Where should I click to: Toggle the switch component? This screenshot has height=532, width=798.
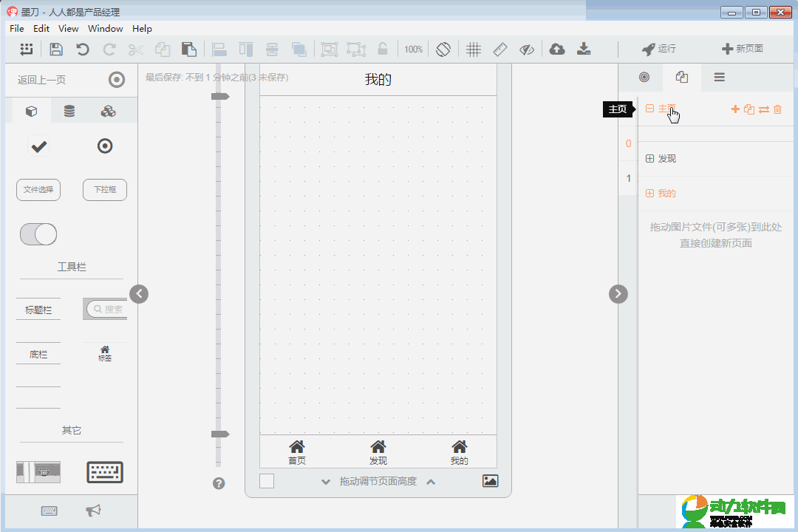tap(38, 234)
